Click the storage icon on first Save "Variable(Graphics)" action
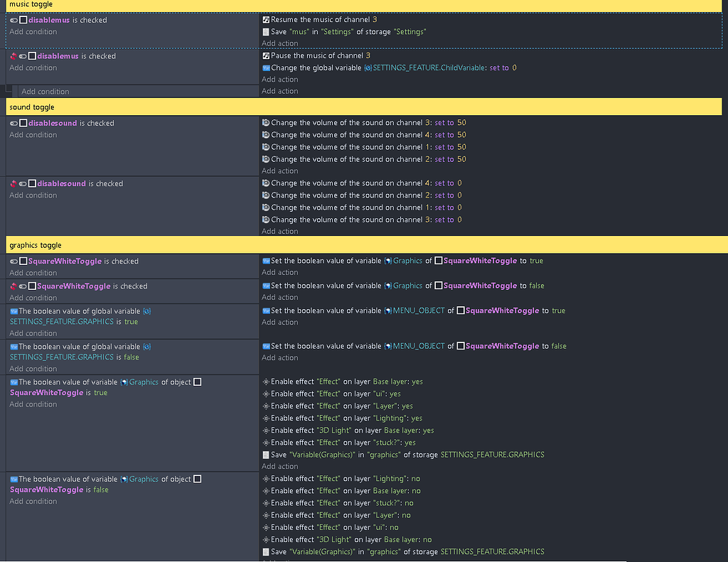 tap(266, 455)
